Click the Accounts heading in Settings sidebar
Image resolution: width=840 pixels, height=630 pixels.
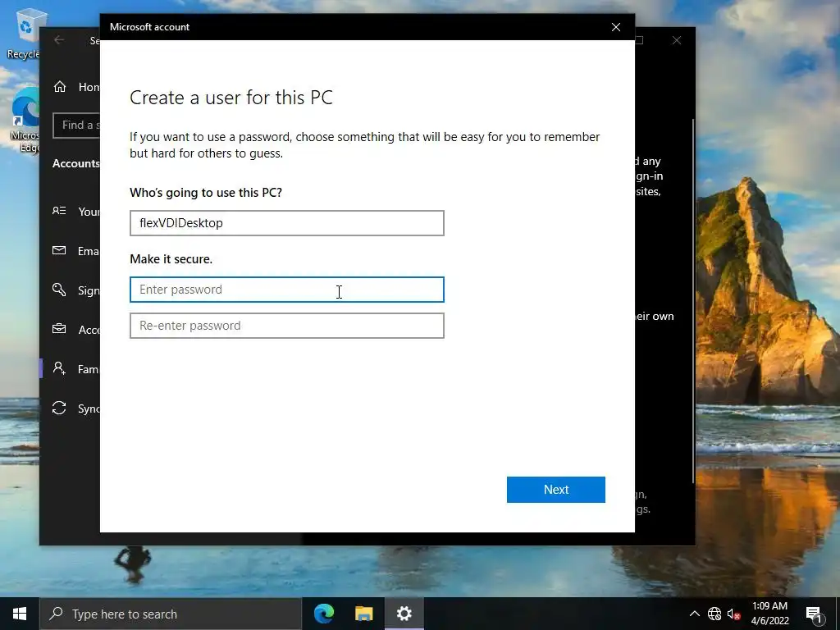point(75,163)
